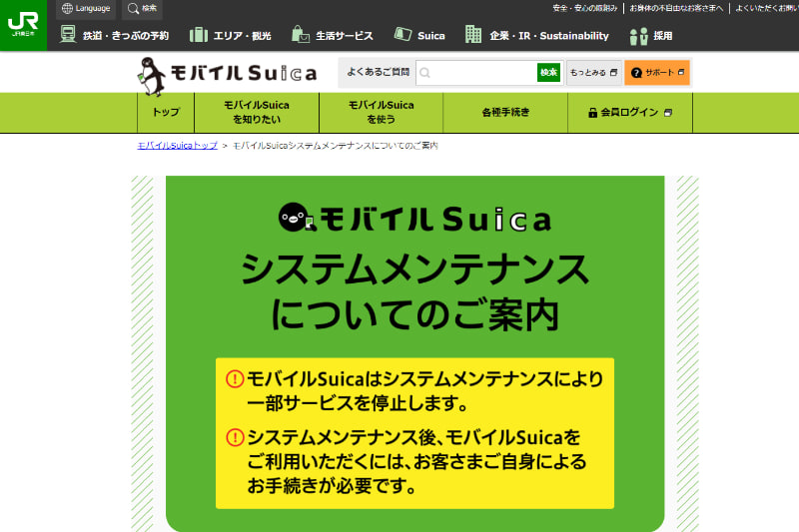Click the JR East logo

23,25
